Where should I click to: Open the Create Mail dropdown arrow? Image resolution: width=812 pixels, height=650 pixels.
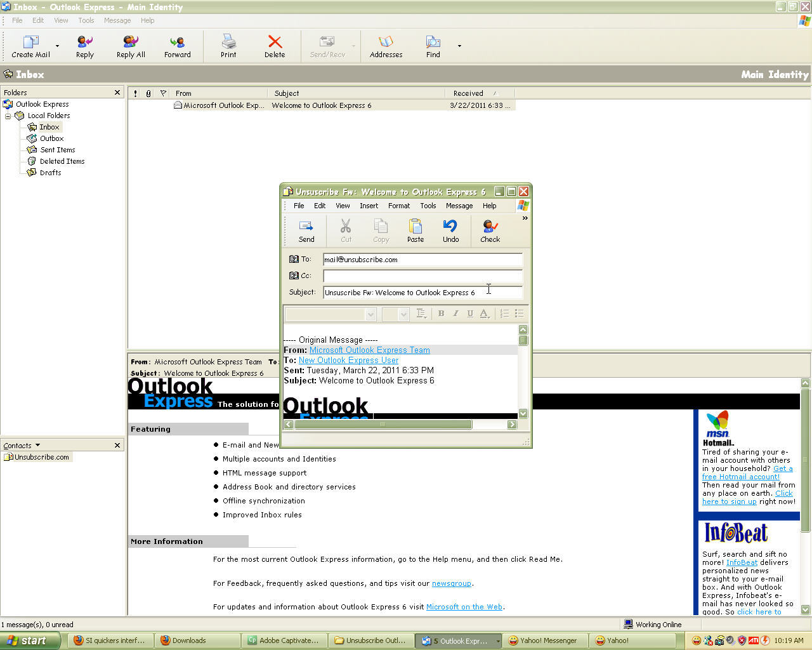click(x=57, y=46)
